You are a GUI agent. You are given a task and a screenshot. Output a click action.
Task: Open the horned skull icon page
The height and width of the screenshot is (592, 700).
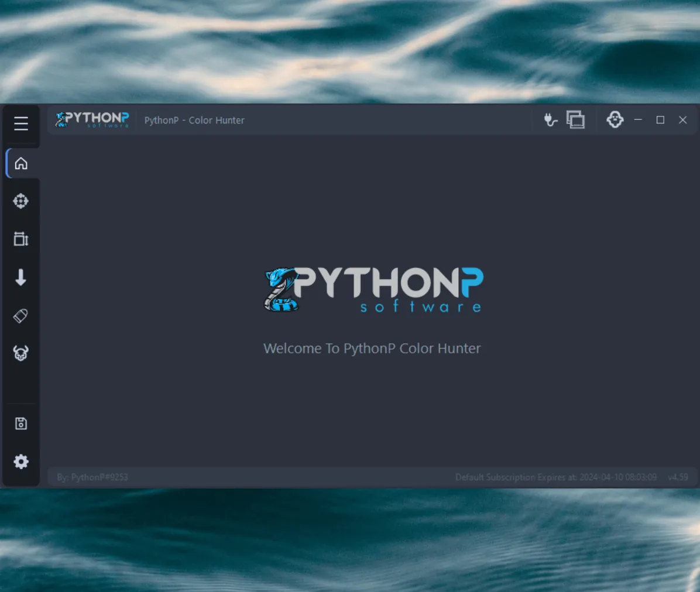click(x=20, y=353)
